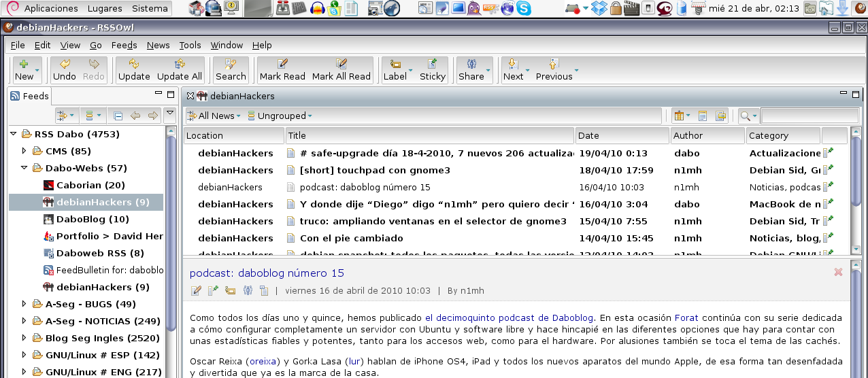Viewport: 868px width, 378px height.
Task: Toggle Sticky on the selected news
Action: coord(433,69)
